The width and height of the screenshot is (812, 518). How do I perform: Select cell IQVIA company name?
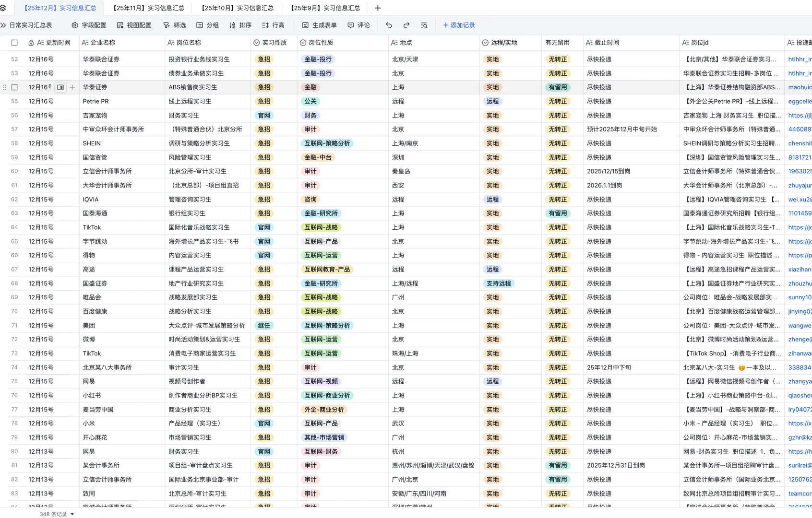coord(122,200)
